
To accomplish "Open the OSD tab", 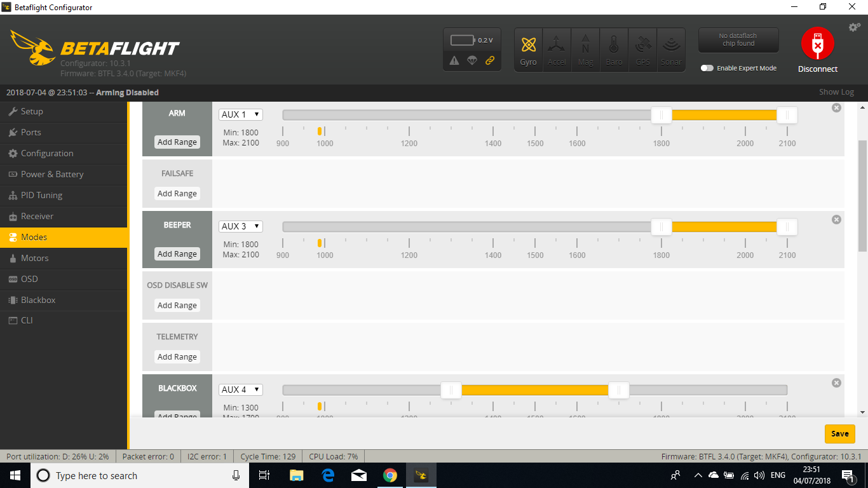I will tap(64, 279).
